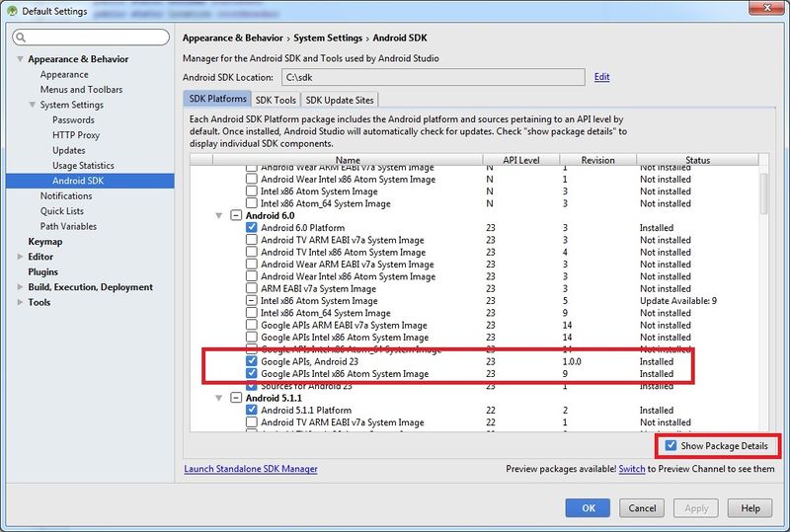Open Launch Standalone SDK Manager link
The height and width of the screenshot is (532, 790).
[x=251, y=469]
